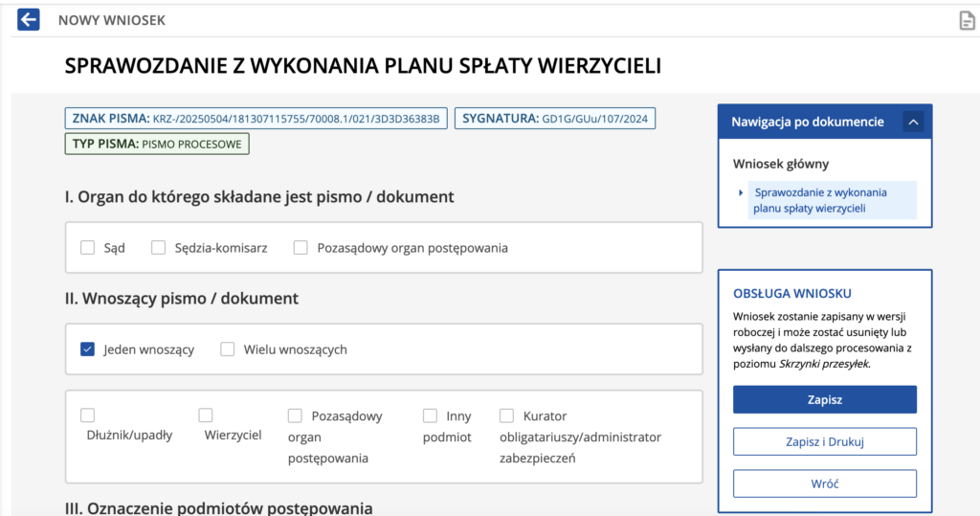Check the Inny podmiot checkbox
Viewport: 980px width, 516px height.
(x=431, y=415)
